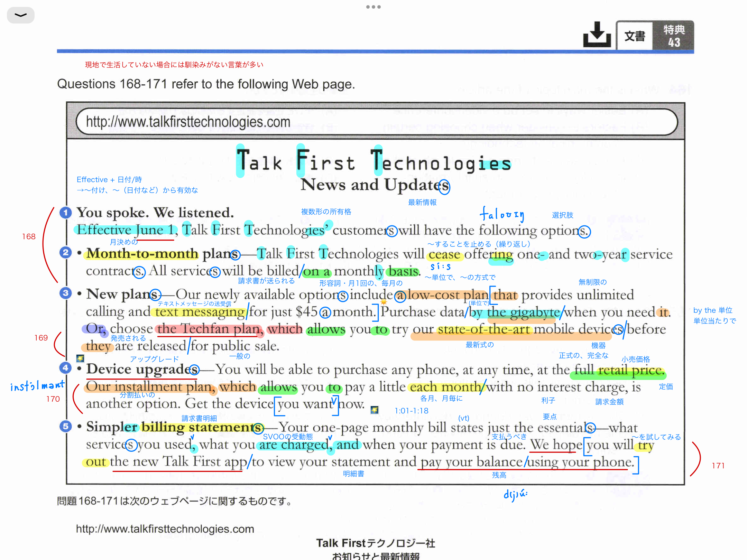Tap the blue note 請求書明細

coord(199,418)
